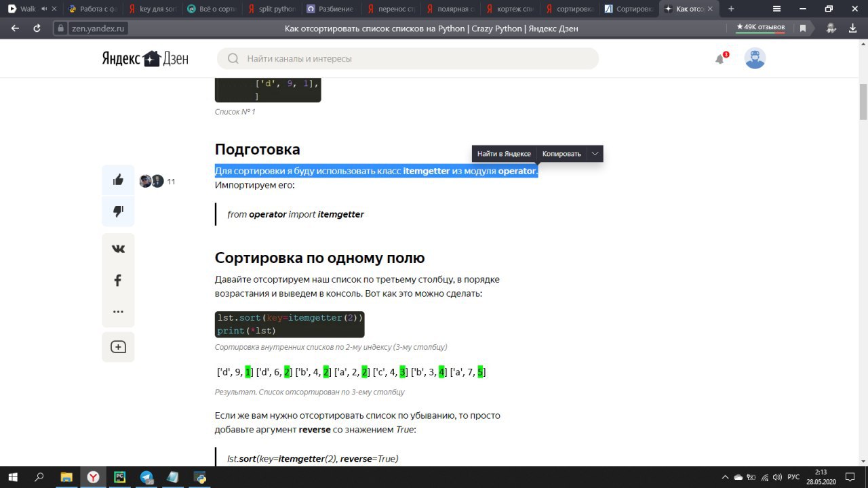Open Telegram from taskbar

(146, 477)
